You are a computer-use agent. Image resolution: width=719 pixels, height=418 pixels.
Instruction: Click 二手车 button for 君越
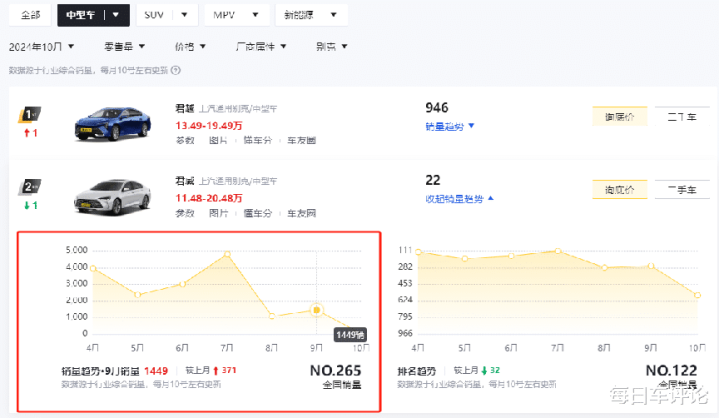coord(682,116)
